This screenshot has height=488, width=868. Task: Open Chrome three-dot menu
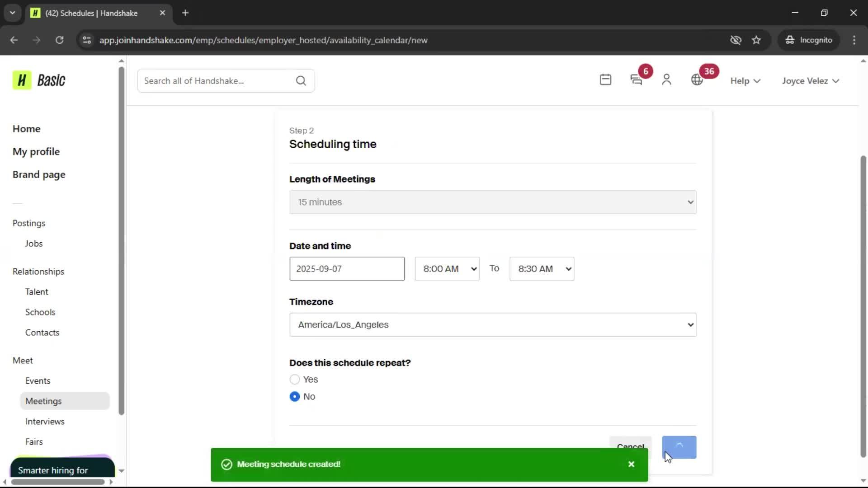854,40
